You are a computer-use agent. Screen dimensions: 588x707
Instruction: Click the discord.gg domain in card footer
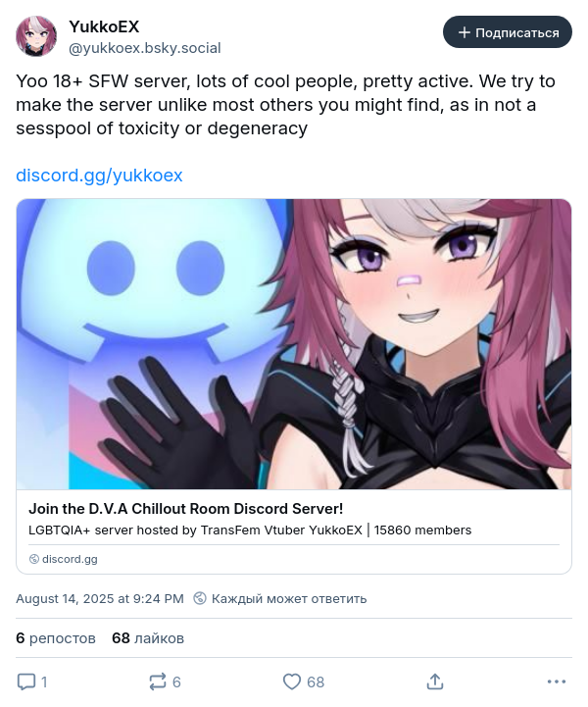(x=70, y=559)
